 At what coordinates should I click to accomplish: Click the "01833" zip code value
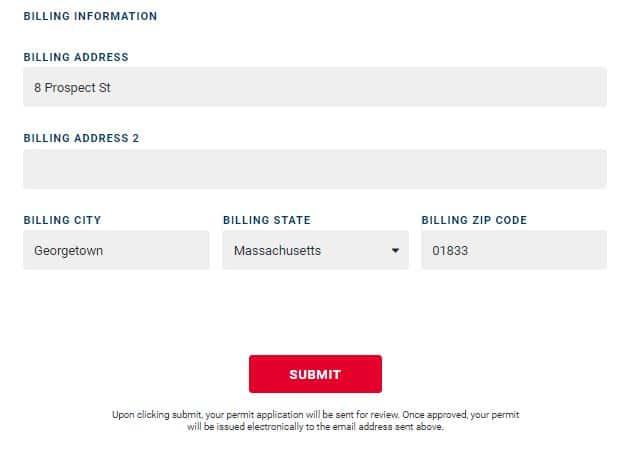click(x=450, y=251)
